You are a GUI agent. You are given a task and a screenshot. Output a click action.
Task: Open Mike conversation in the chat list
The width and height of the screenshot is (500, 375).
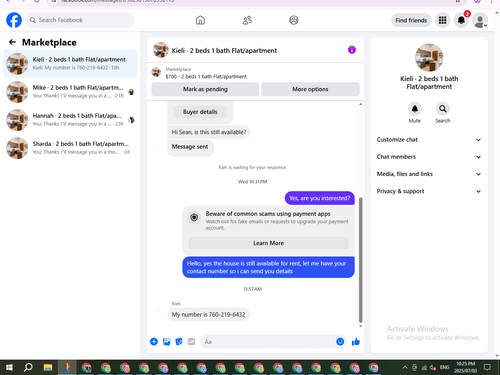click(70, 92)
